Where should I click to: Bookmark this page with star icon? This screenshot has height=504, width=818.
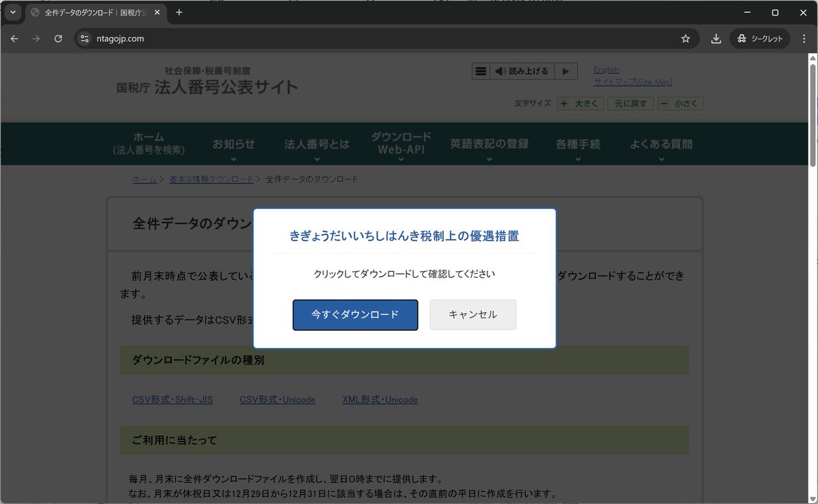point(686,39)
